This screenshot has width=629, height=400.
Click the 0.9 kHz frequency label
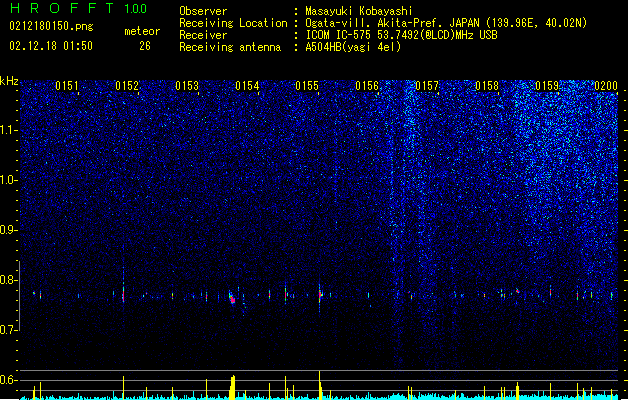[x=8, y=230]
